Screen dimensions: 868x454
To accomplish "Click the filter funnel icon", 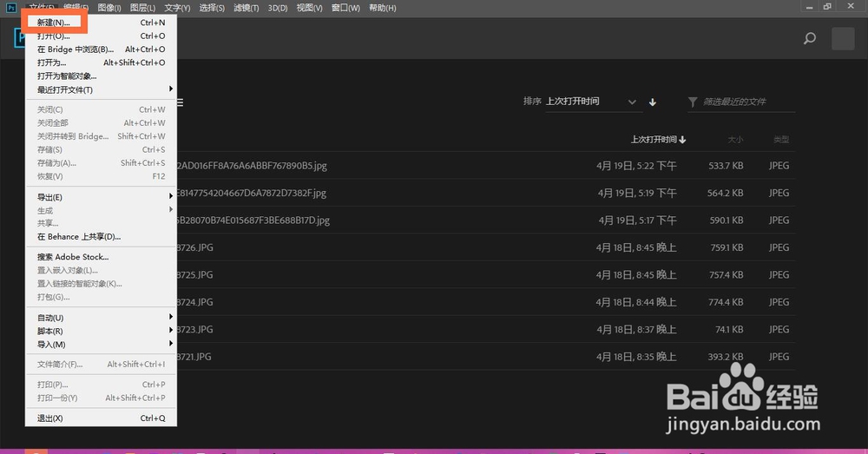I will coord(693,102).
